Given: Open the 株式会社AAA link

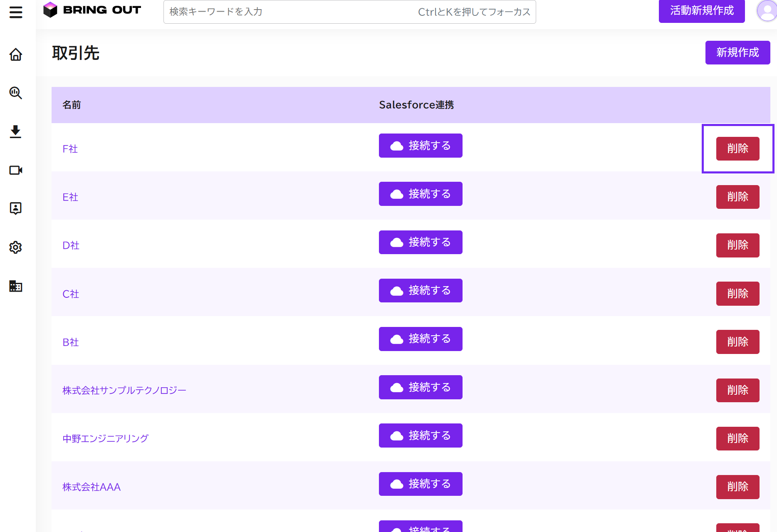Looking at the screenshot, I should click(x=92, y=487).
